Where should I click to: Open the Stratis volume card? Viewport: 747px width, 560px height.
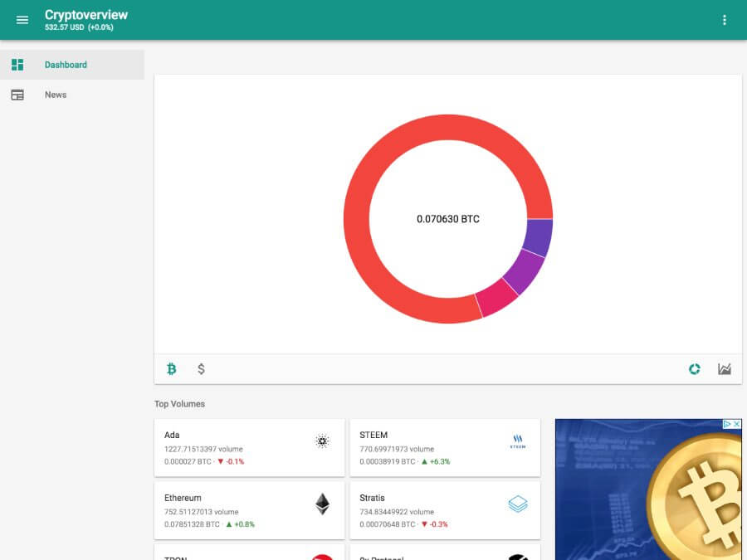pos(432,510)
